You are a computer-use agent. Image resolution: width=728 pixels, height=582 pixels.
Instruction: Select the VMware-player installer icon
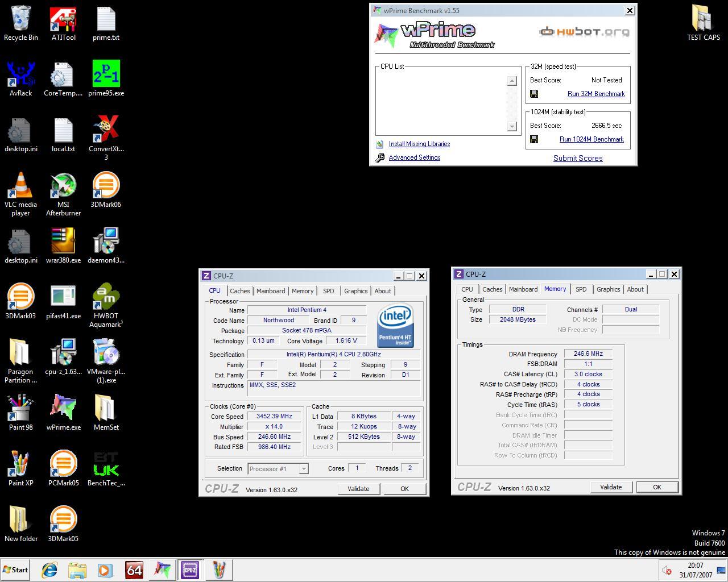106,361
